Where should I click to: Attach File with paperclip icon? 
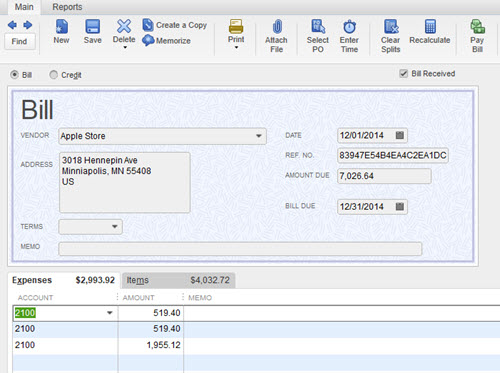coord(277,27)
